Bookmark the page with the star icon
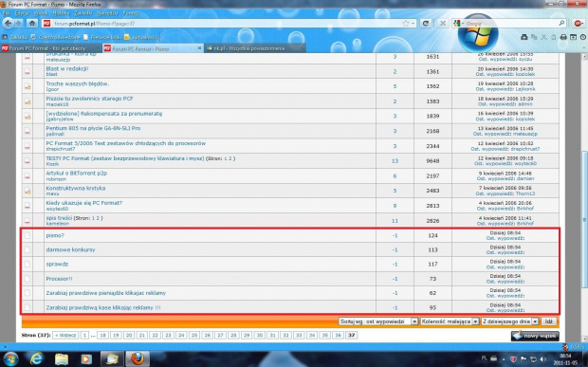Screen dimensions: 588x367 pos(406,24)
